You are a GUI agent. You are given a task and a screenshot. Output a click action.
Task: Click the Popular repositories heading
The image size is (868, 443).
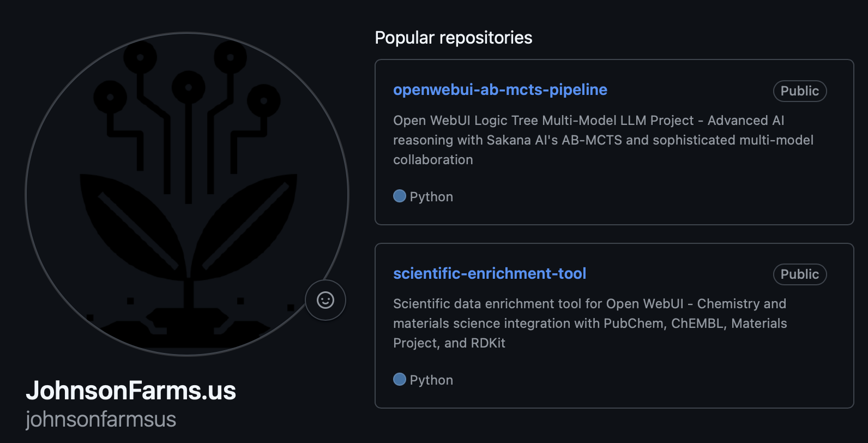coord(454,38)
